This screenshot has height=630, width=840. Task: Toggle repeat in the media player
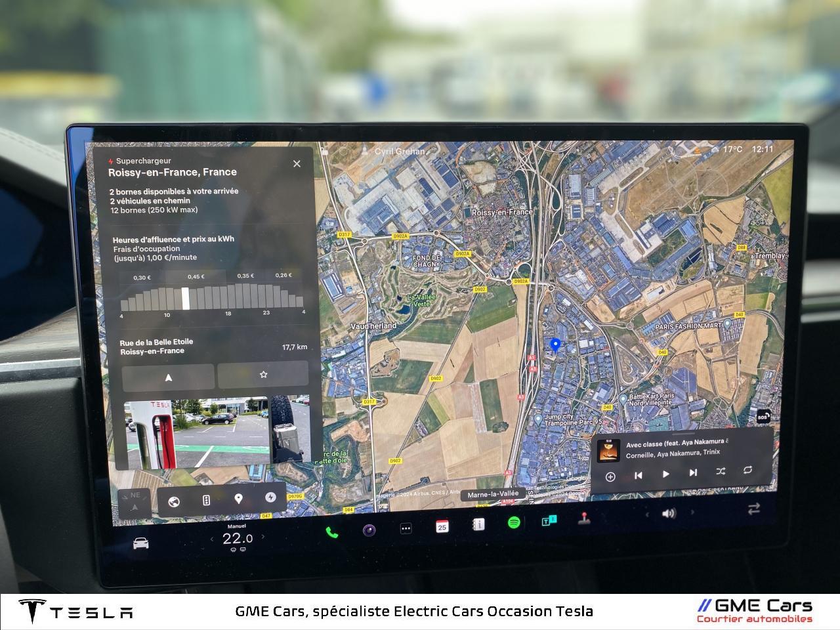coord(747,470)
